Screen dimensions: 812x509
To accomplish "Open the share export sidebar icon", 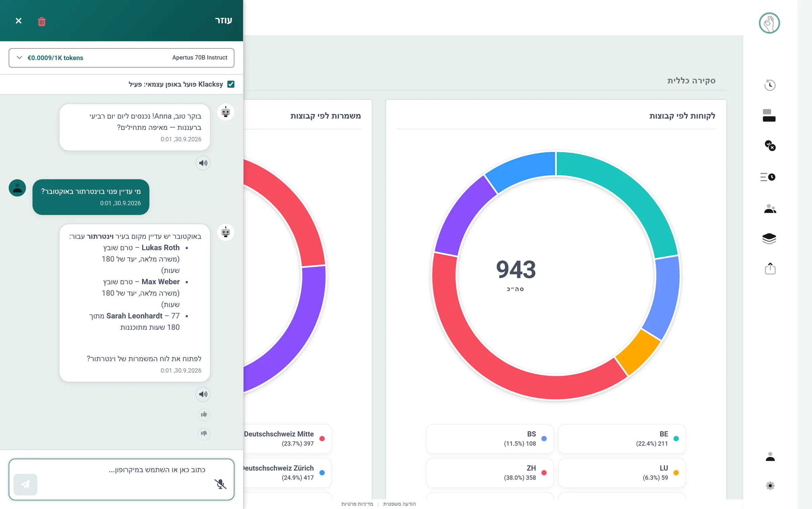I will tap(770, 269).
